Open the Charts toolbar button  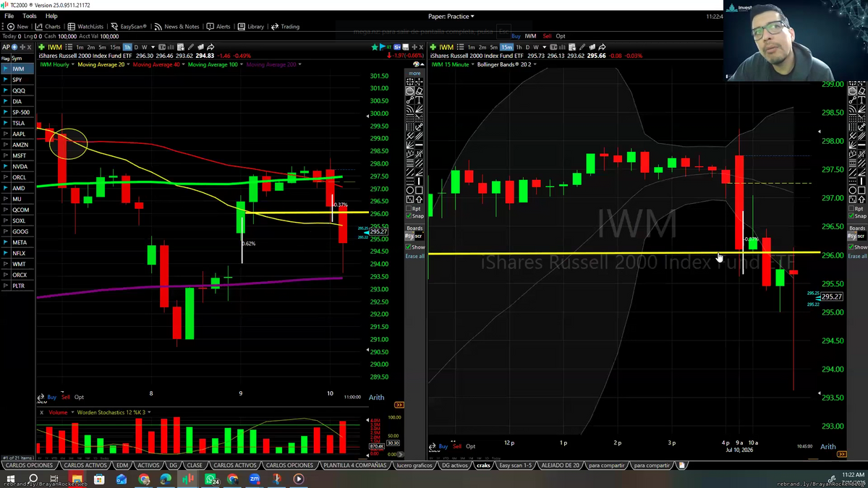(x=48, y=27)
